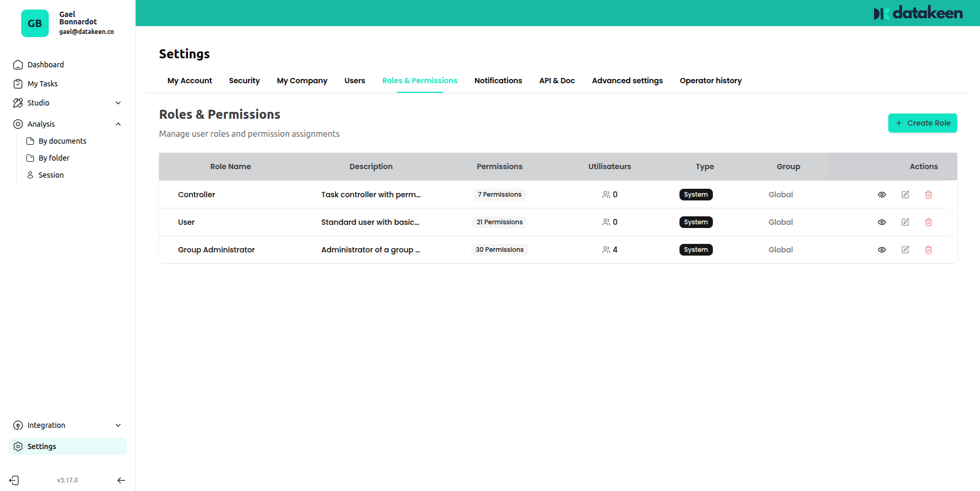This screenshot has width=980, height=491.
Task: Show the Controller role permissions via eye icon
Action: coord(881,194)
